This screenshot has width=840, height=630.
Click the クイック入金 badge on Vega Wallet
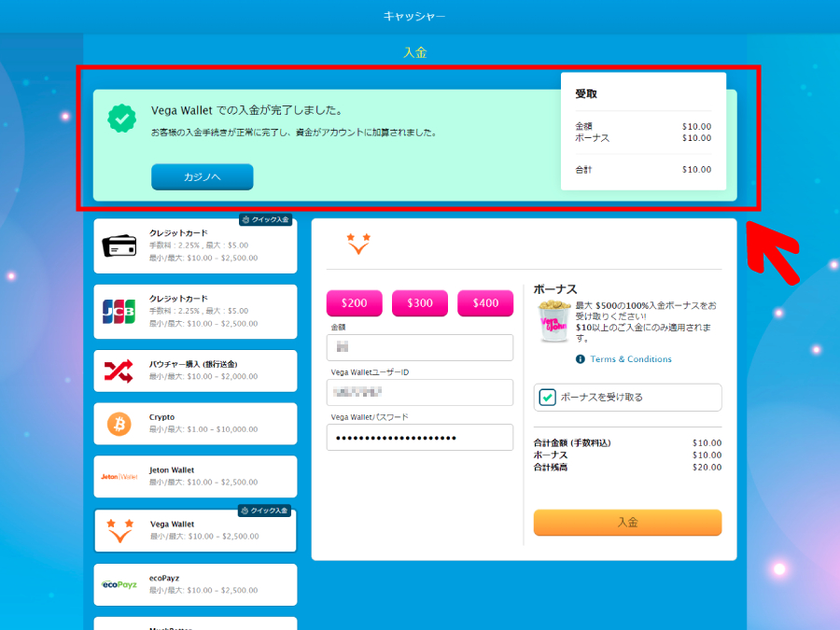click(x=264, y=511)
